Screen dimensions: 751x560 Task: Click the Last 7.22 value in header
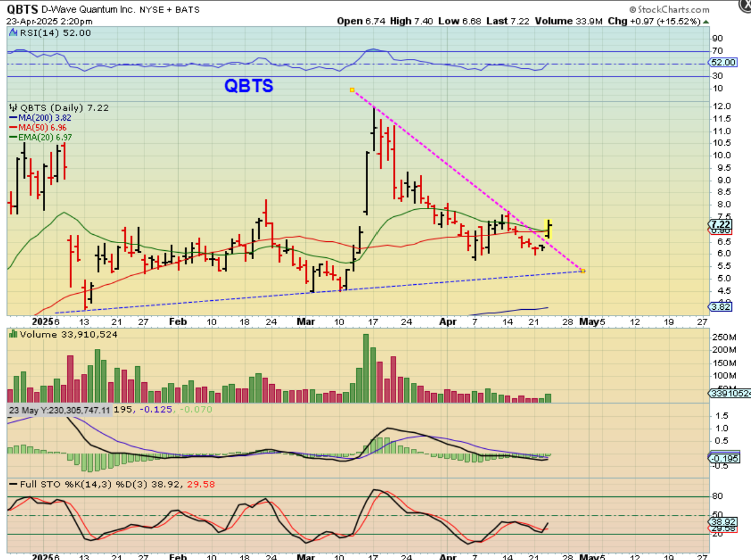(x=506, y=21)
